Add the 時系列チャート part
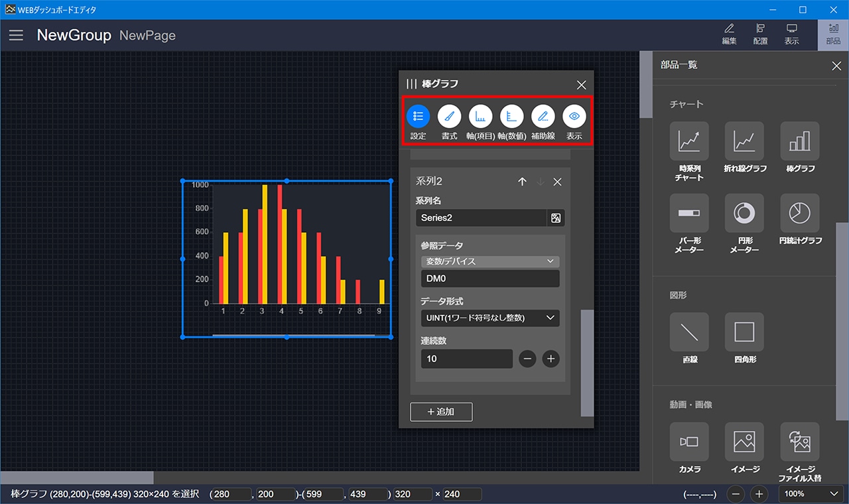The image size is (849, 504). pyautogui.click(x=689, y=141)
